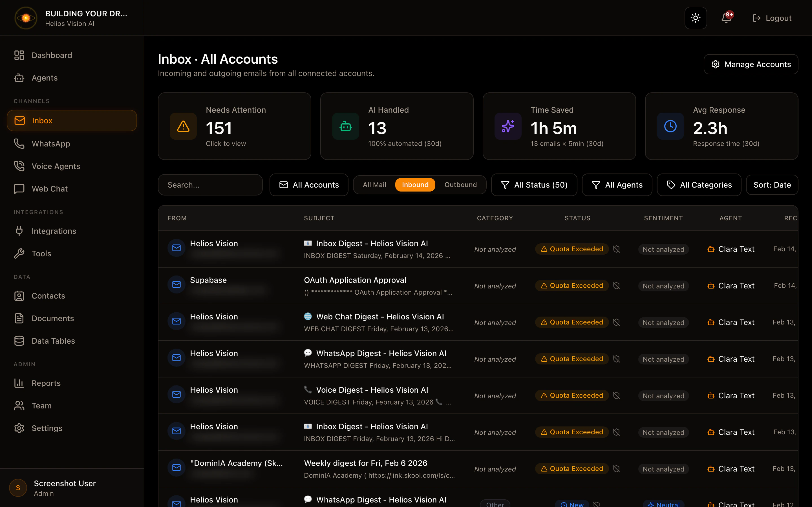Toggle the light/dark theme sun icon
The height and width of the screenshot is (507, 812).
coord(696,18)
